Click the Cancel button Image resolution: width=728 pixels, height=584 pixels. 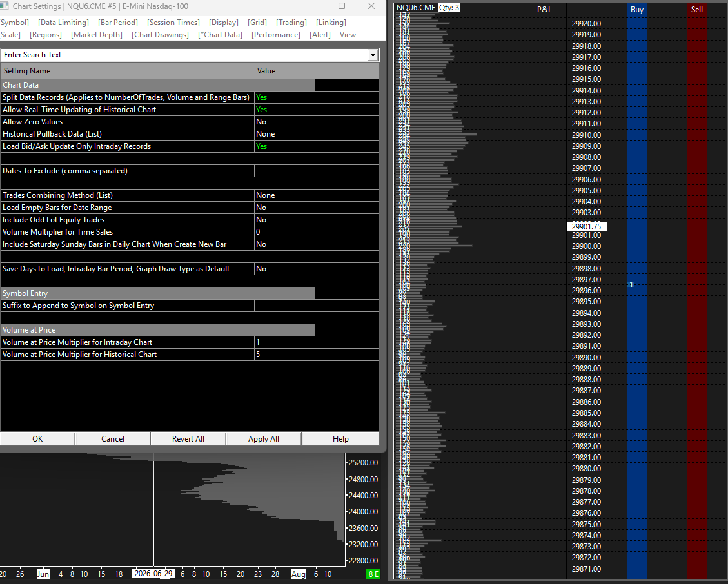point(113,439)
